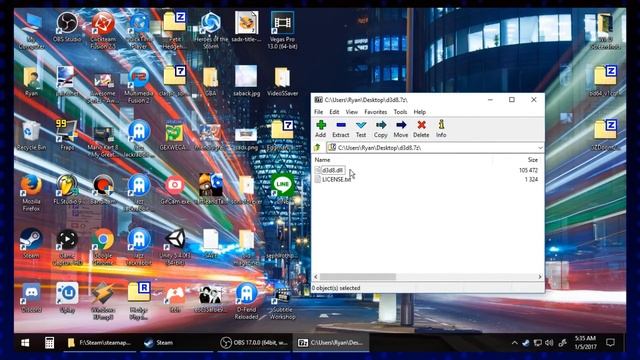Viewport: 640px width, 360px height.
Task: Select the Clickteam Fusion 2.5 desktop icon
Action: 103,31
